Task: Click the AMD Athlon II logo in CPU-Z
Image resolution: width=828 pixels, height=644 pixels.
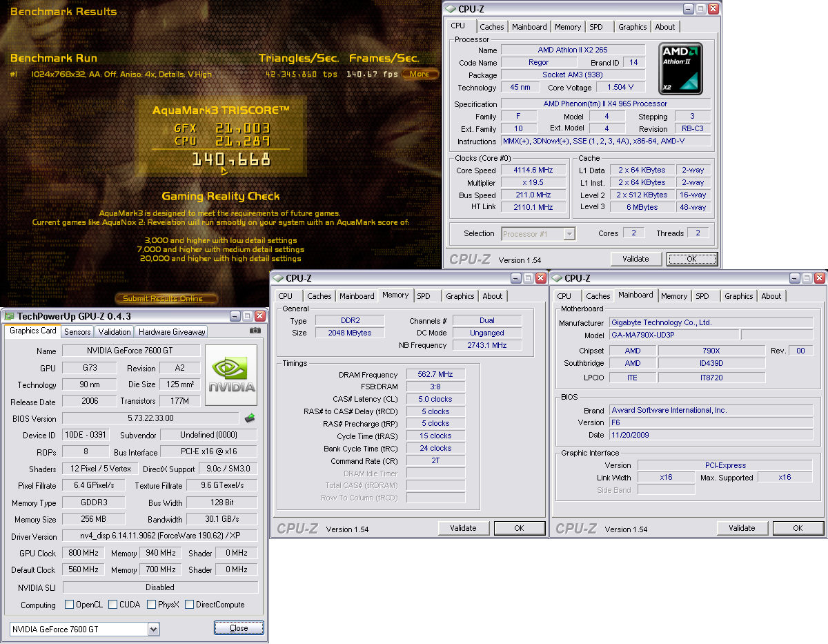Action: (x=681, y=69)
